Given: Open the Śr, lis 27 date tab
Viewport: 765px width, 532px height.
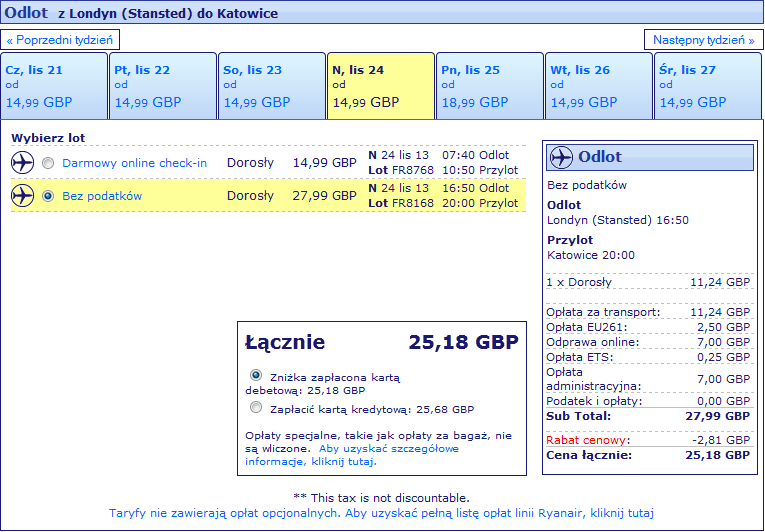Looking at the screenshot, I should (708, 86).
